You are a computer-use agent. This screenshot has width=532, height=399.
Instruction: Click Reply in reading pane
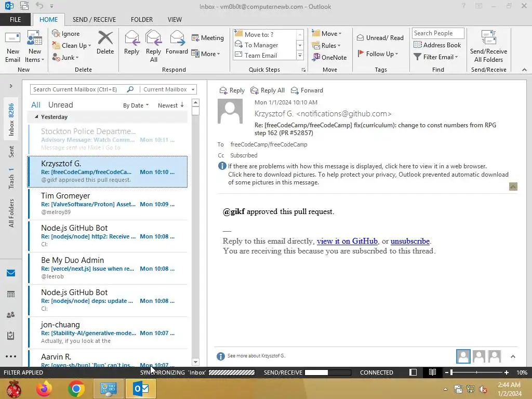click(232, 90)
